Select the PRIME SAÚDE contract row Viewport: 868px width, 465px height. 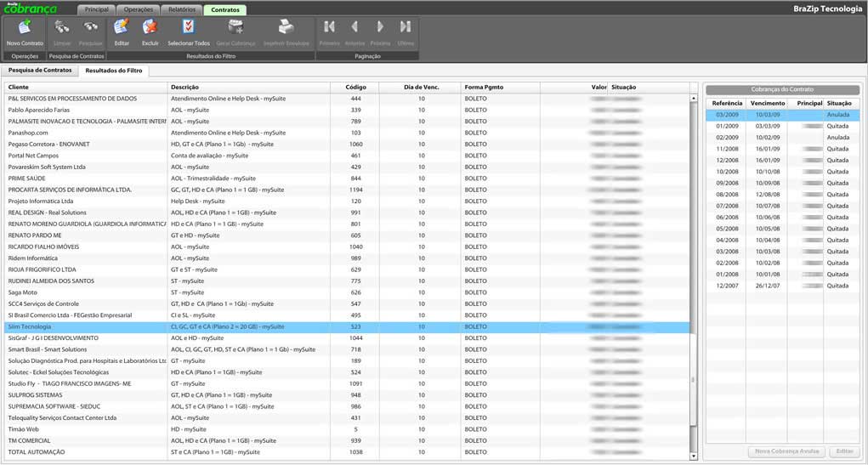tap(347, 179)
